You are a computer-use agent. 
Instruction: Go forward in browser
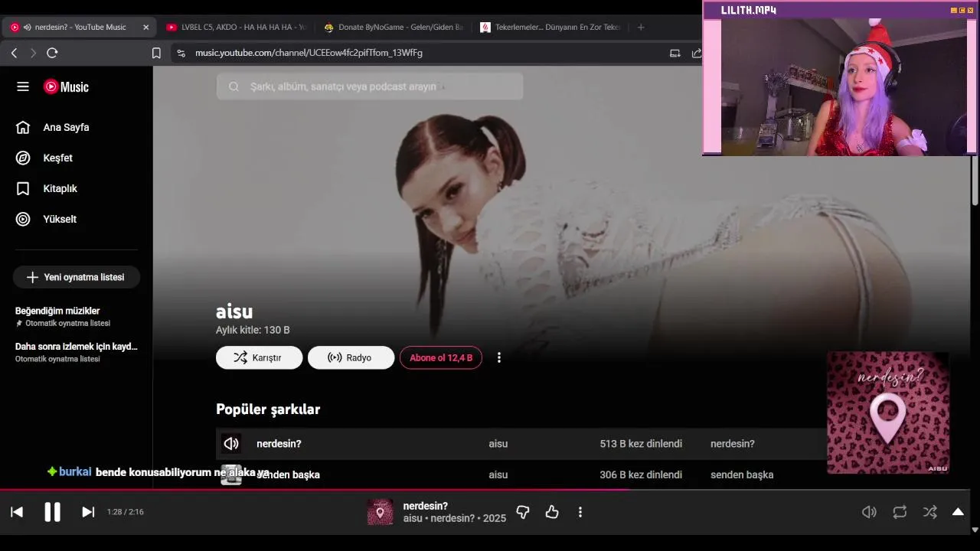(x=33, y=53)
